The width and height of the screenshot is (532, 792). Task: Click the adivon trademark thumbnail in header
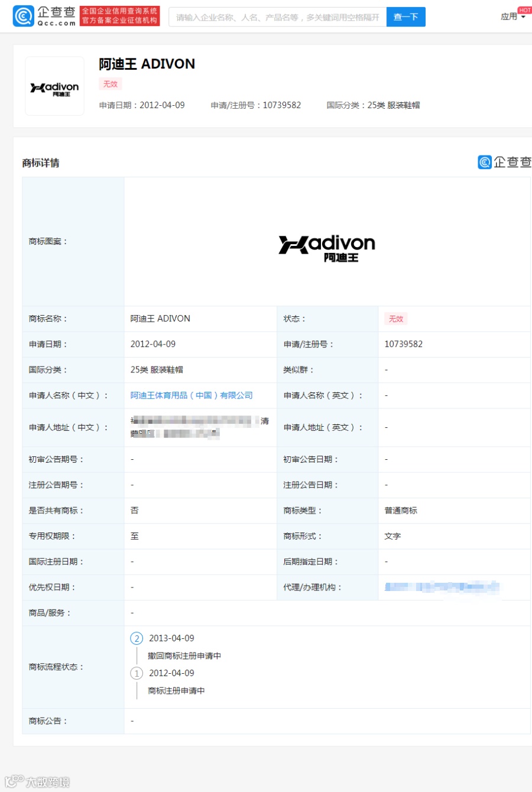54,86
